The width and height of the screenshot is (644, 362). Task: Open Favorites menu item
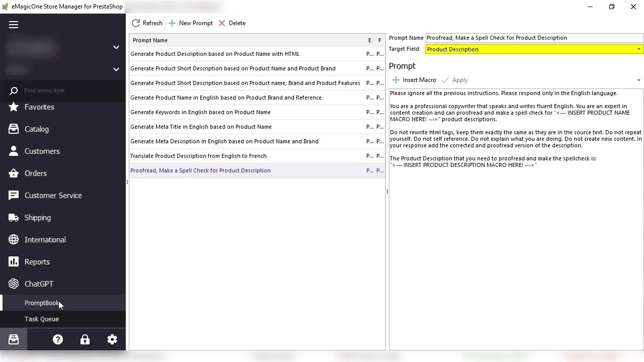coord(39,107)
